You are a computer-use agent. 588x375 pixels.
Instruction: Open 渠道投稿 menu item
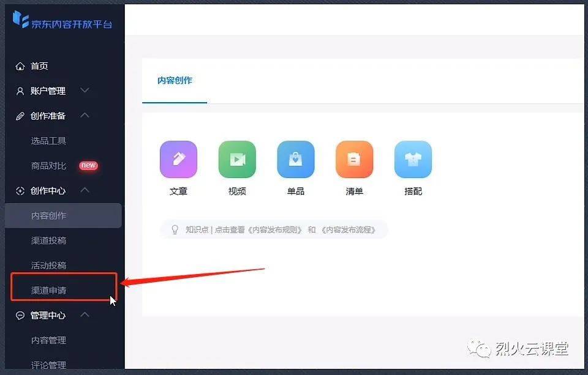point(48,240)
